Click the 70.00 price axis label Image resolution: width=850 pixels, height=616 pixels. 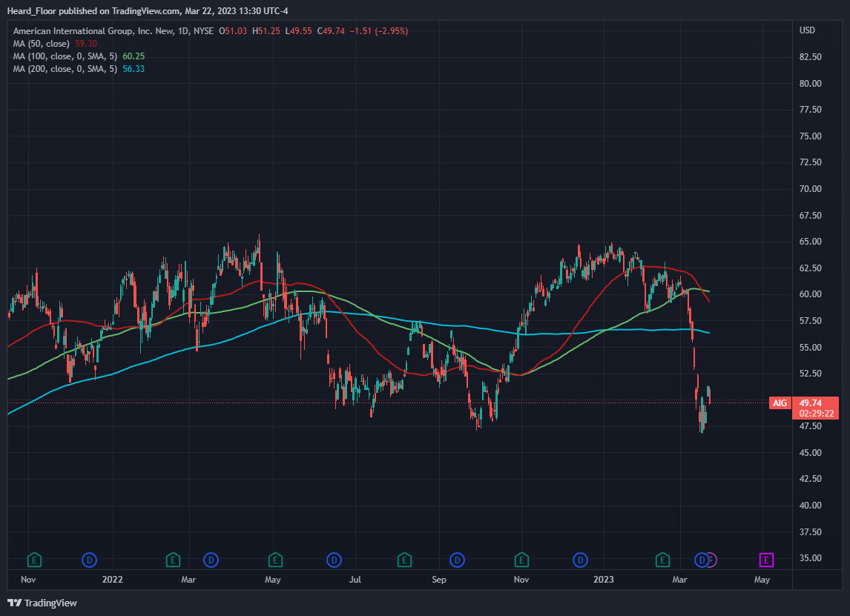click(811, 188)
